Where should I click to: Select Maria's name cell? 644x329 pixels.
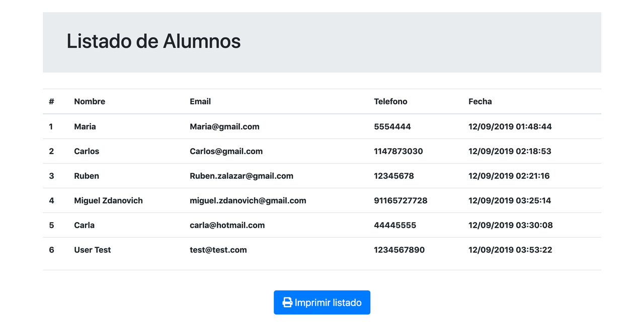pos(85,127)
